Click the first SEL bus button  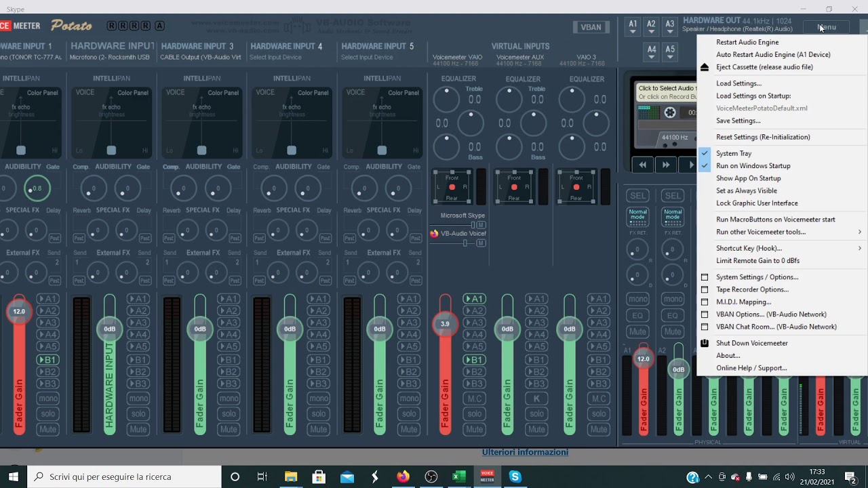[x=638, y=196]
